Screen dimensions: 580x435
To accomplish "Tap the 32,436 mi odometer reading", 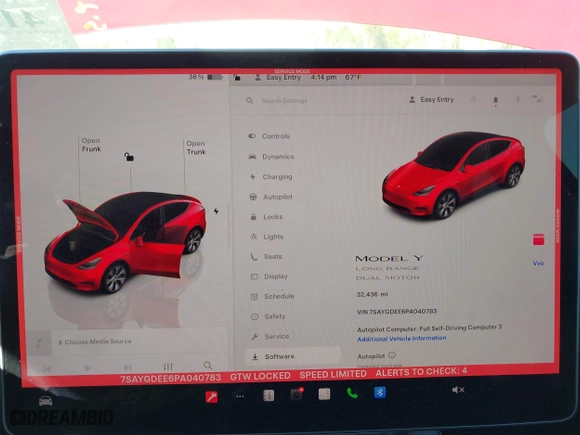I will pyautogui.click(x=372, y=294).
